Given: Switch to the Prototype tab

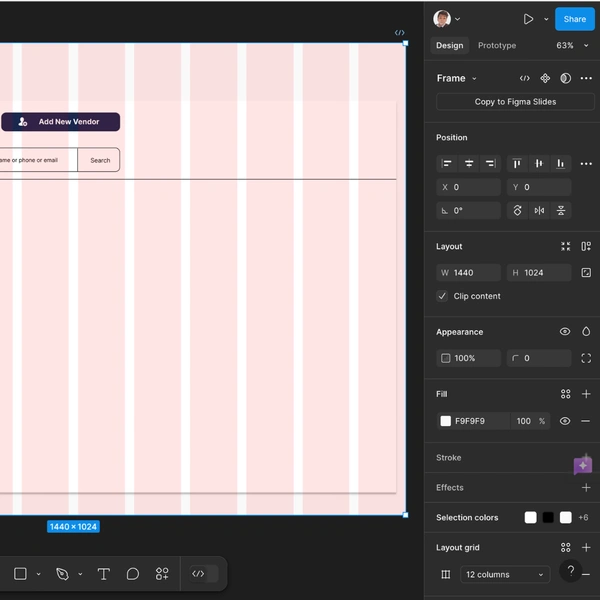Looking at the screenshot, I should 497,46.
